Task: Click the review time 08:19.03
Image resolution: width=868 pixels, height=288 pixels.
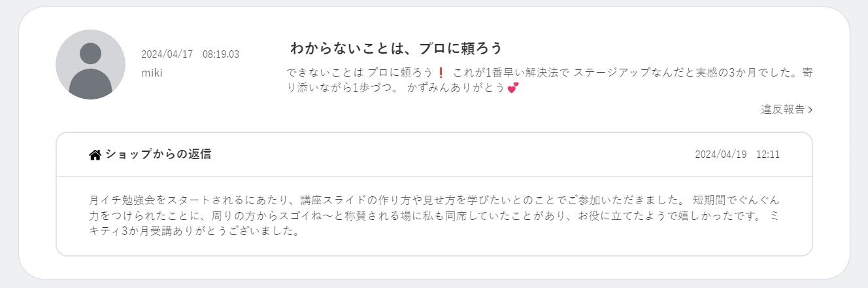Action: tap(221, 54)
